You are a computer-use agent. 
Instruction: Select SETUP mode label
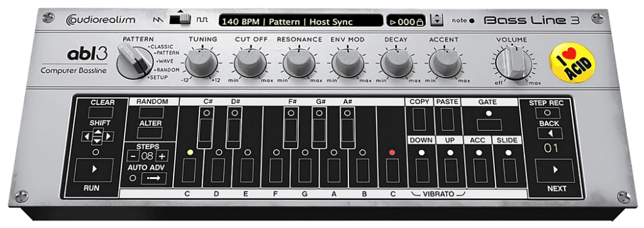click(158, 77)
